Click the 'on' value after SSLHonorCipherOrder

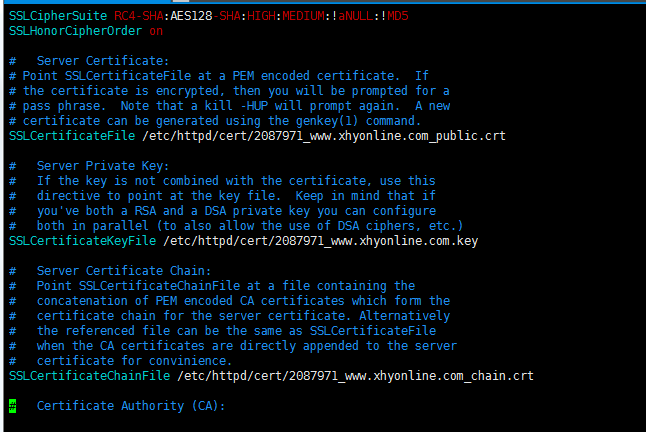coord(156,31)
